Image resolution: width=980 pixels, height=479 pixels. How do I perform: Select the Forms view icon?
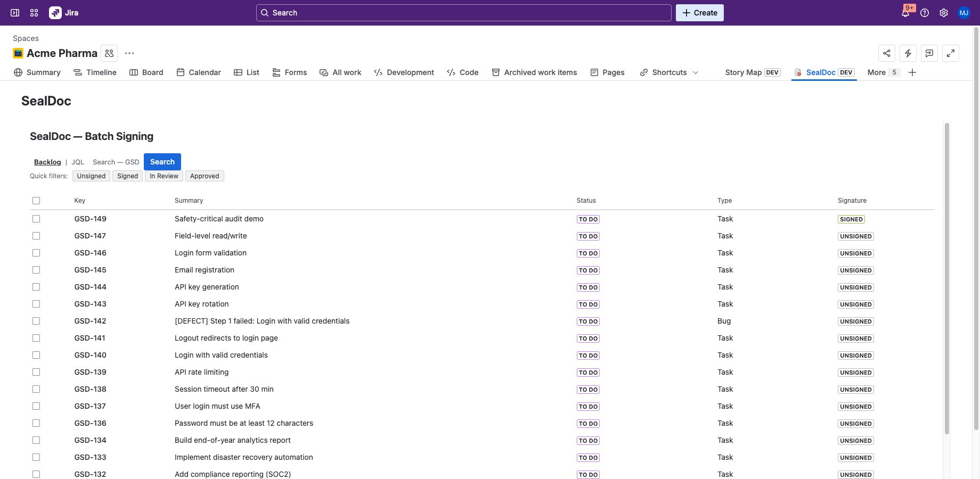275,72
